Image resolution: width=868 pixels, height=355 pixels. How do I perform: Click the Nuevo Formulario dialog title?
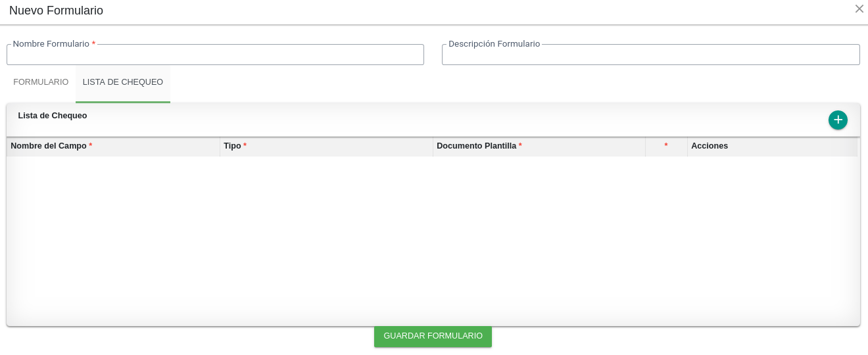click(x=56, y=11)
